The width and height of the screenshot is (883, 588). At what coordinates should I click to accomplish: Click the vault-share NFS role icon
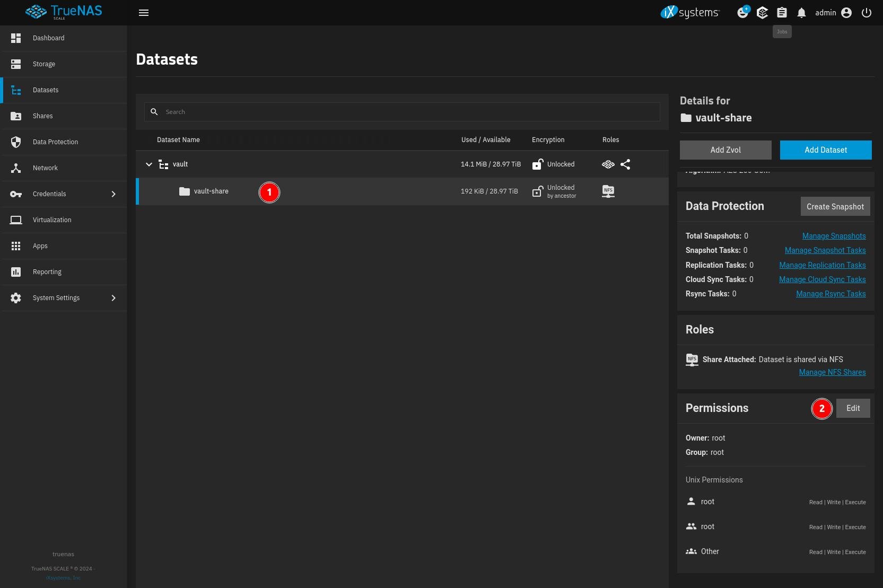pyautogui.click(x=608, y=191)
